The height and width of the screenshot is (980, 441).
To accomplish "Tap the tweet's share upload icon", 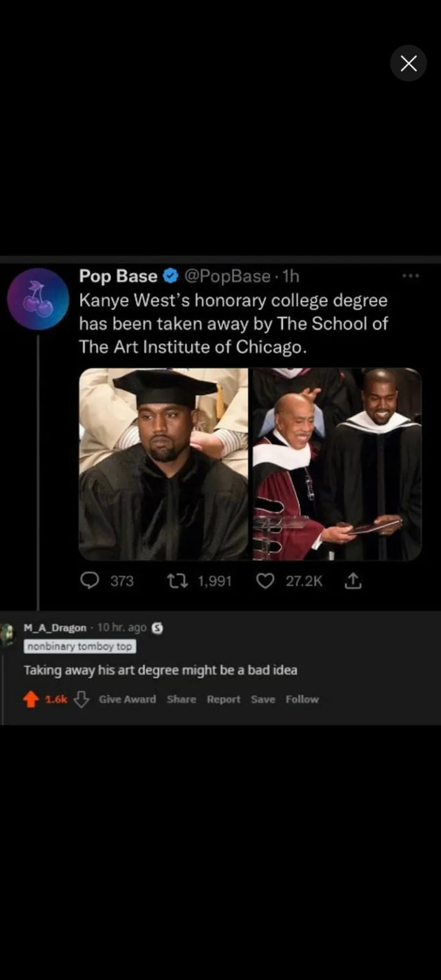I will pos(353,581).
